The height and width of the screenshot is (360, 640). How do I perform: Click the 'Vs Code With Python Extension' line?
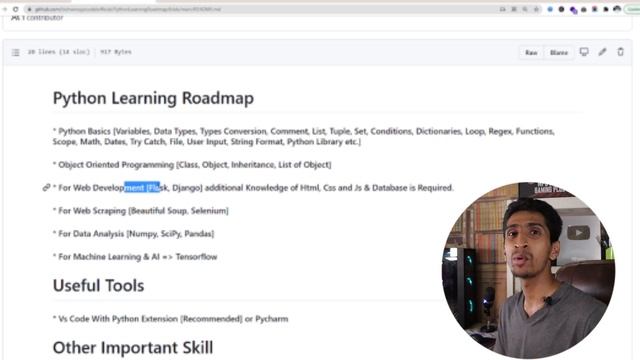171,319
